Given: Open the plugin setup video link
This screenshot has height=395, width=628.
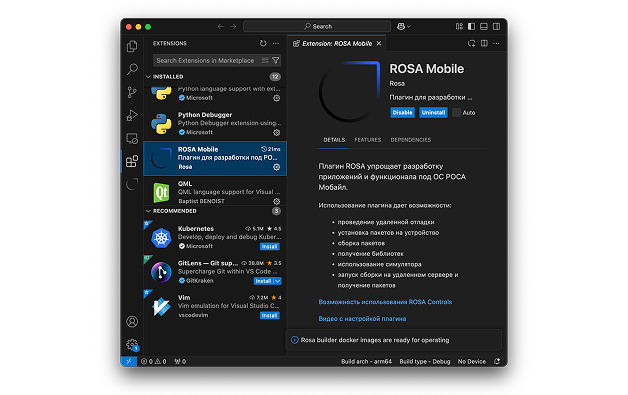Looking at the screenshot, I should tap(362, 318).
